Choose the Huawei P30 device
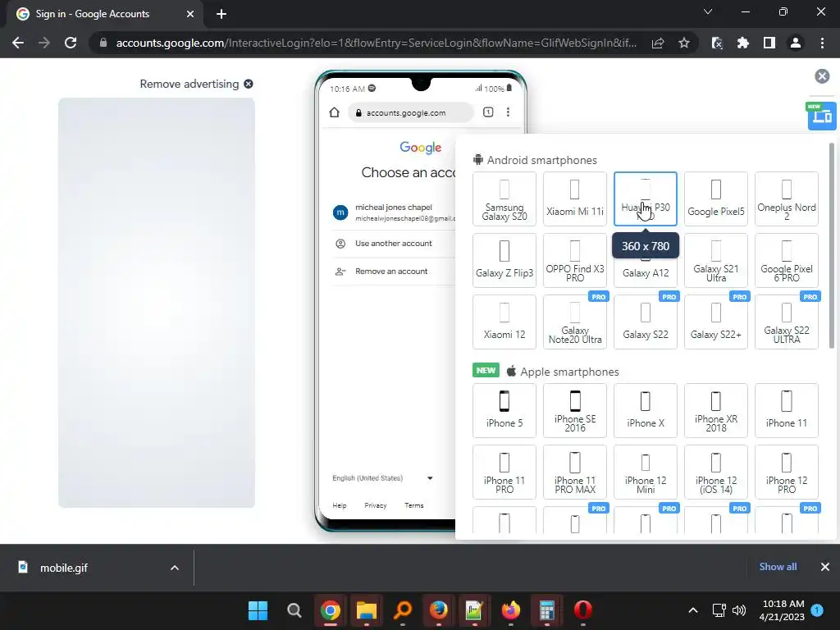The height and width of the screenshot is (630, 840). tap(646, 199)
